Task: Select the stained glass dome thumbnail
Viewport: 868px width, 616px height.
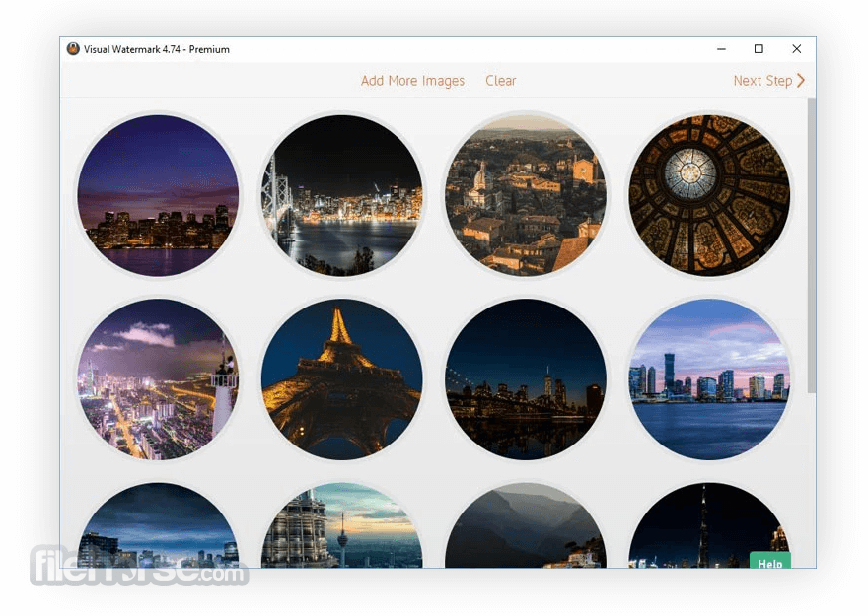Action: pos(709,195)
